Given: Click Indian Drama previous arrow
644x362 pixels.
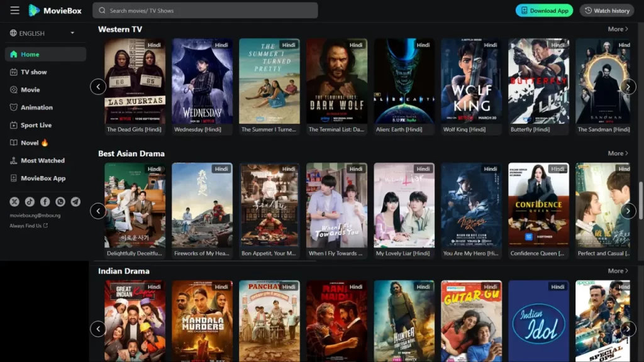Looking at the screenshot, I should point(98,329).
